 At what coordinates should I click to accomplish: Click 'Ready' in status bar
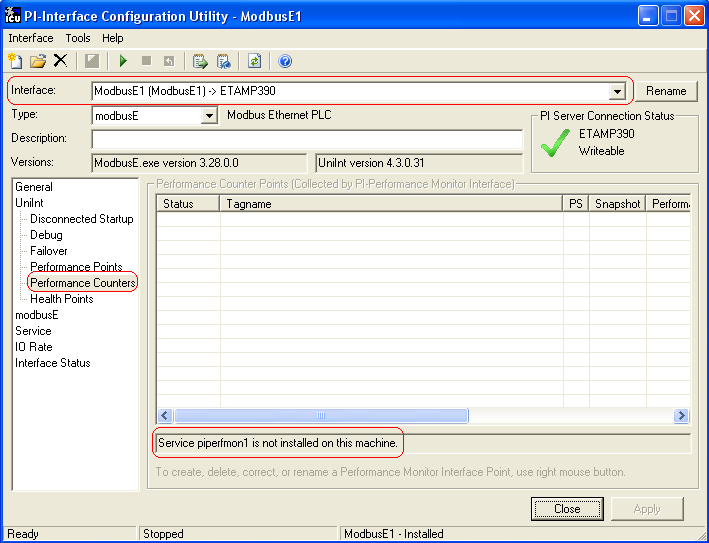(x=23, y=534)
